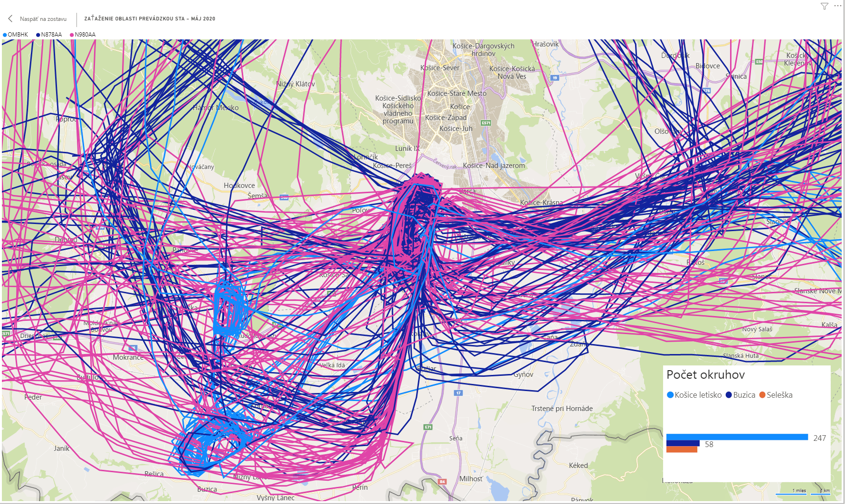Screen dimensions: 845x504
Task: Select the light blue bar labeled 247
Action: (x=737, y=437)
